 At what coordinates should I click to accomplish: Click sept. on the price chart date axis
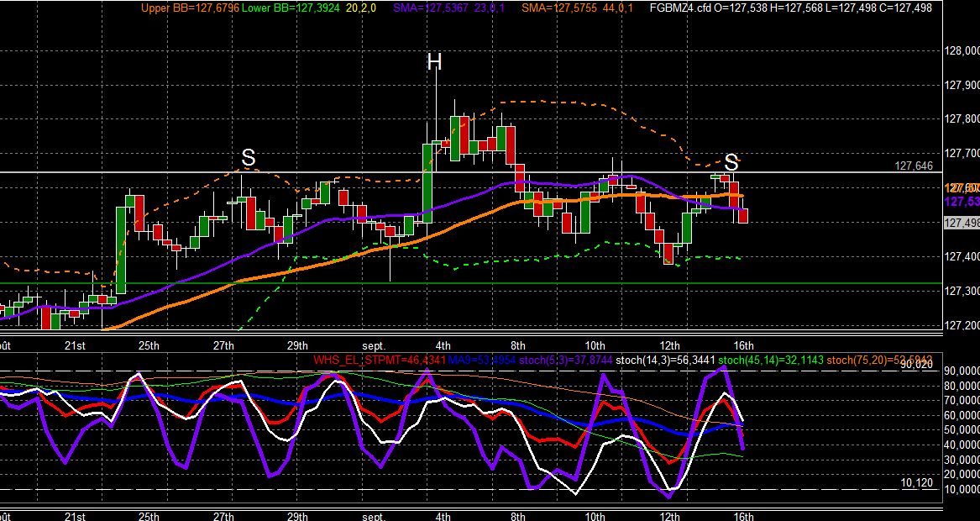pos(373,346)
